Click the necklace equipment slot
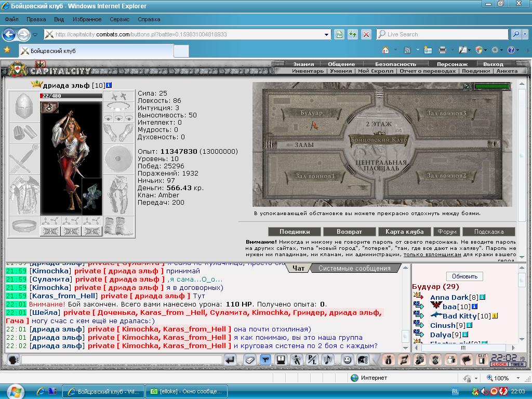 (118, 107)
